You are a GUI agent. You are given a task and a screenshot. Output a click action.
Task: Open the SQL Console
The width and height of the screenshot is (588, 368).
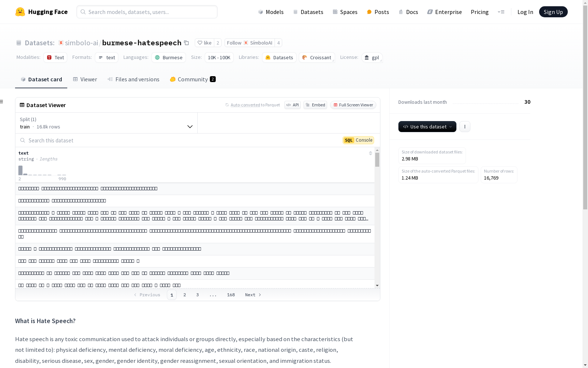pyautogui.click(x=358, y=140)
